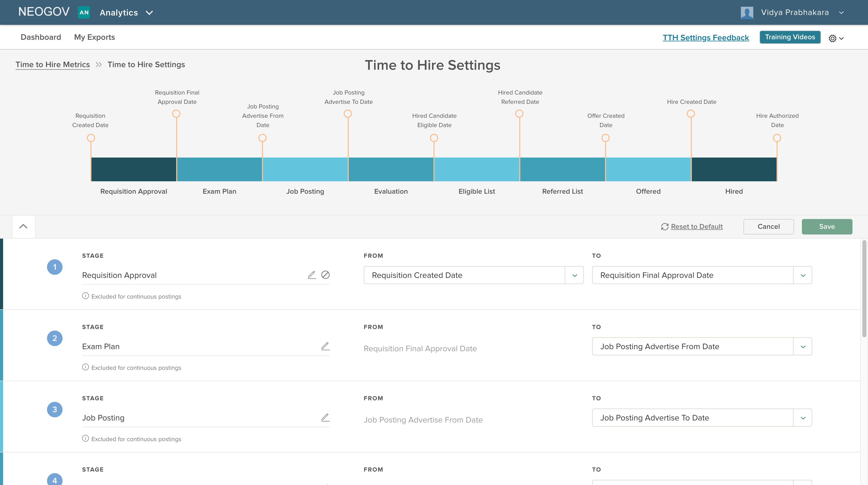Screen dimensions: 868x485
Task: Open the Dashboard tab
Action: [41, 37]
